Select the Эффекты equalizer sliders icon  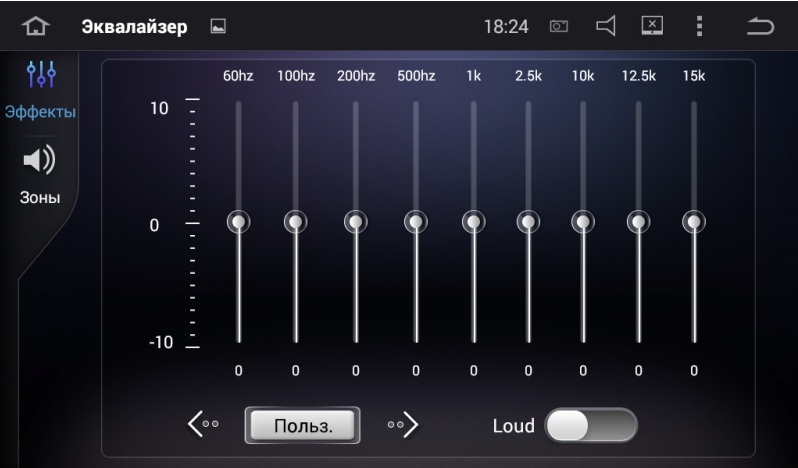click(41, 74)
